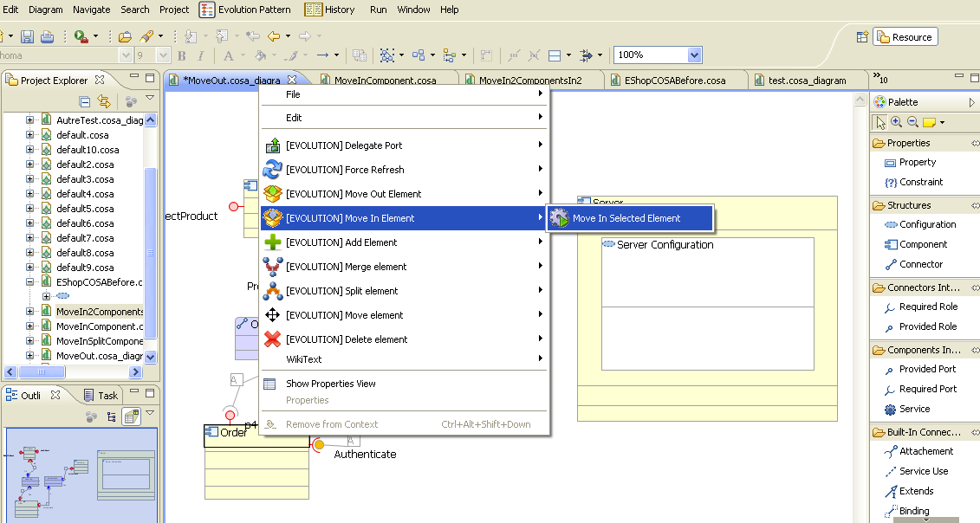Open the 100% zoom level dropdown
Image resolution: width=980 pixels, height=523 pixels.
(x=694, y=55)
